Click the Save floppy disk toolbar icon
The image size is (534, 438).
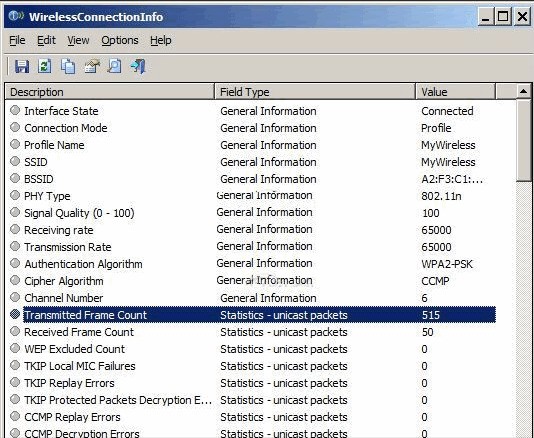(22, 66)
